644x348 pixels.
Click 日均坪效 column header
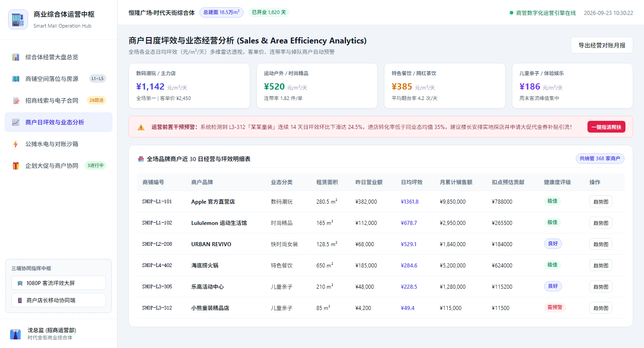[x=412, y=182]
